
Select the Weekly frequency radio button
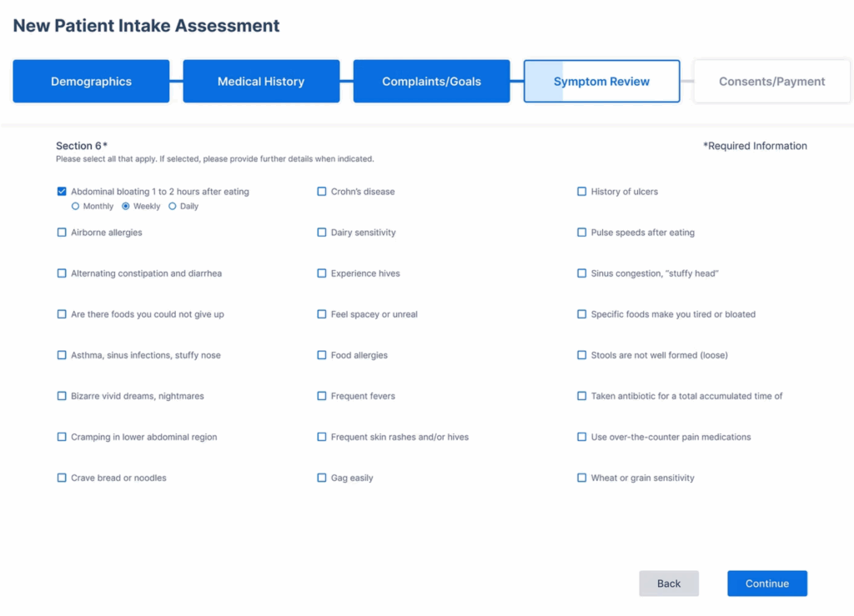coord(126,206)
